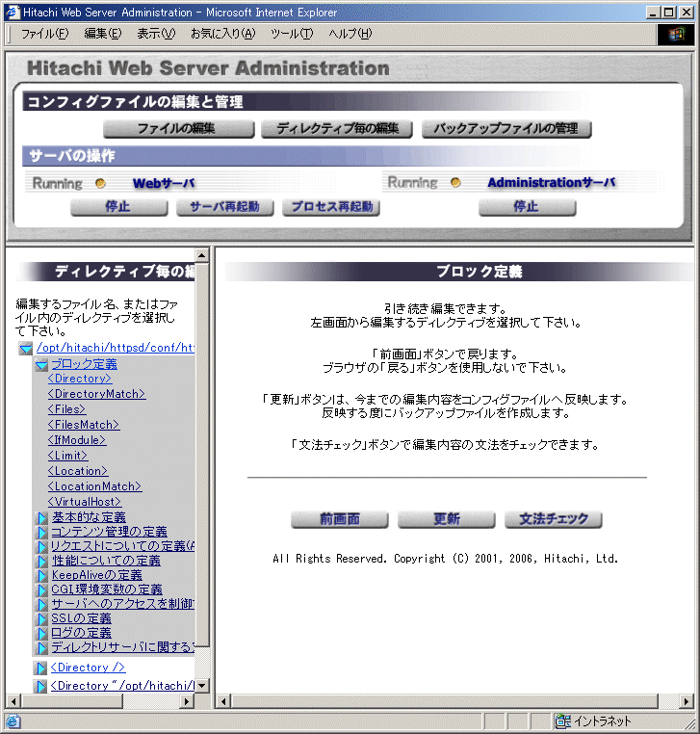Click right panel horizontal scroll left arrow

223,701
